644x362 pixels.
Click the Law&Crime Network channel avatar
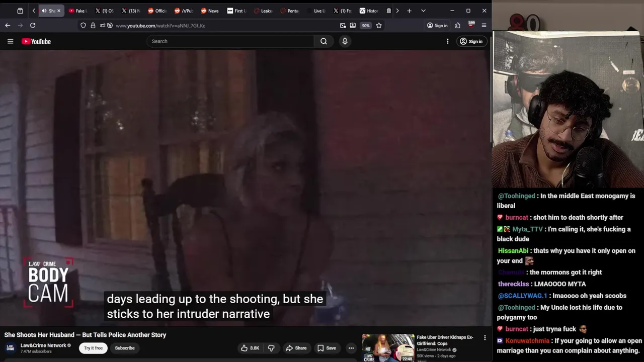[10, 348]
